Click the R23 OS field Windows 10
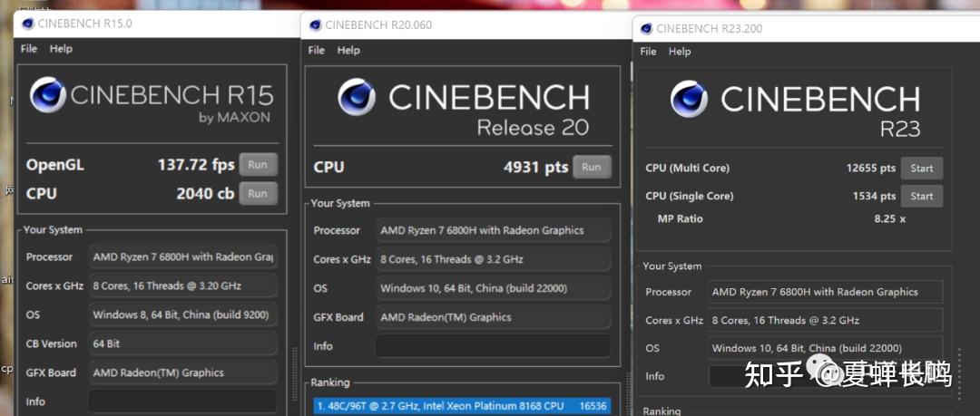 tap(826, 348)
